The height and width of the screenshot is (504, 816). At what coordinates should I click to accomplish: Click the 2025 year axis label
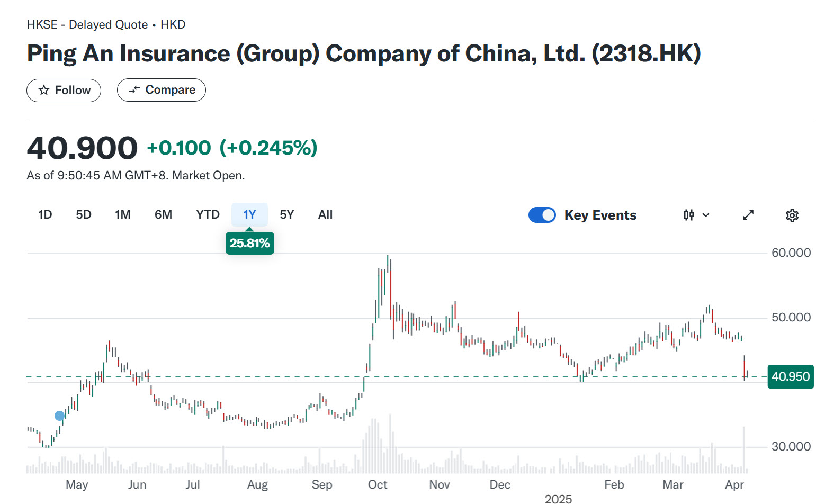tap(558, 499)
